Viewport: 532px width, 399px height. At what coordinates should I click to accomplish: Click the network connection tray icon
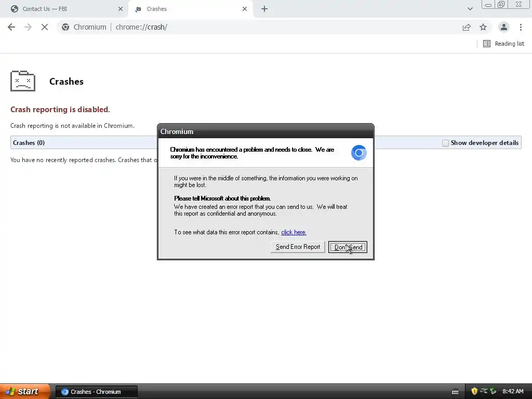click(x=484, y=391)
